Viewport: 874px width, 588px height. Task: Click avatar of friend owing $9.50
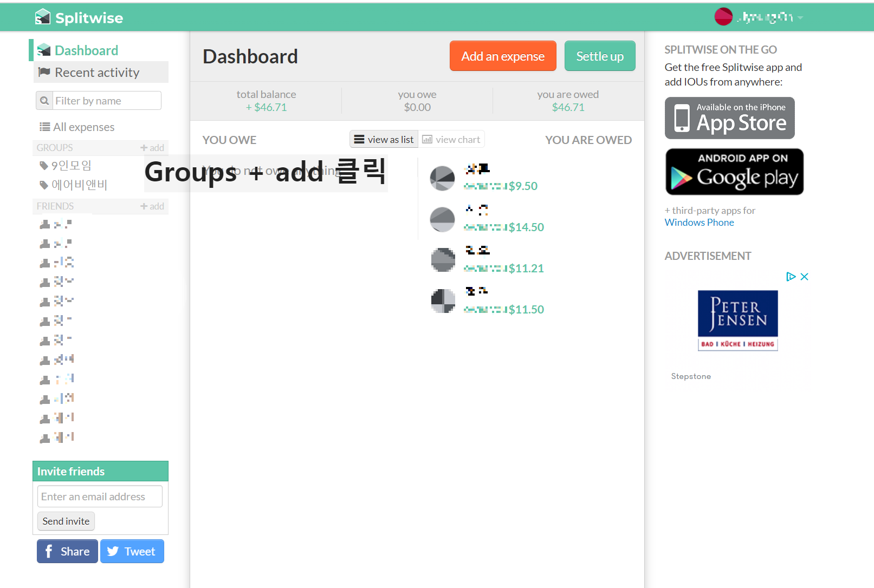pos(443,178)
